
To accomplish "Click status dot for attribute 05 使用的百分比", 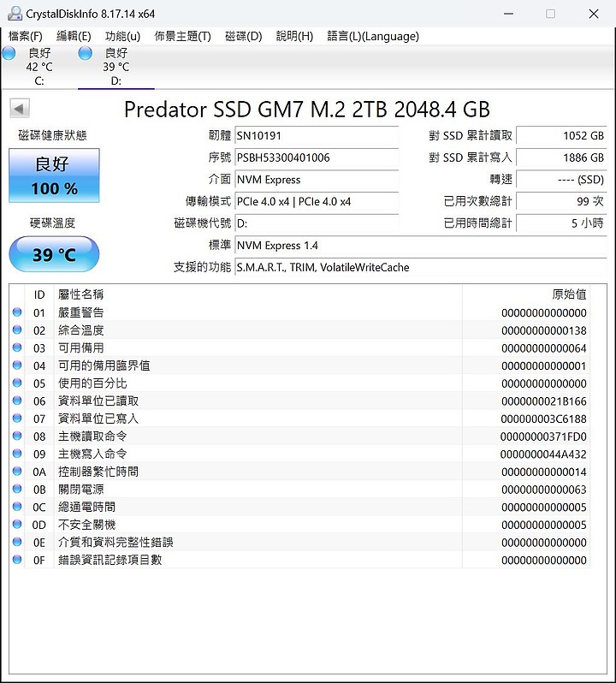I will coord(17,383).
